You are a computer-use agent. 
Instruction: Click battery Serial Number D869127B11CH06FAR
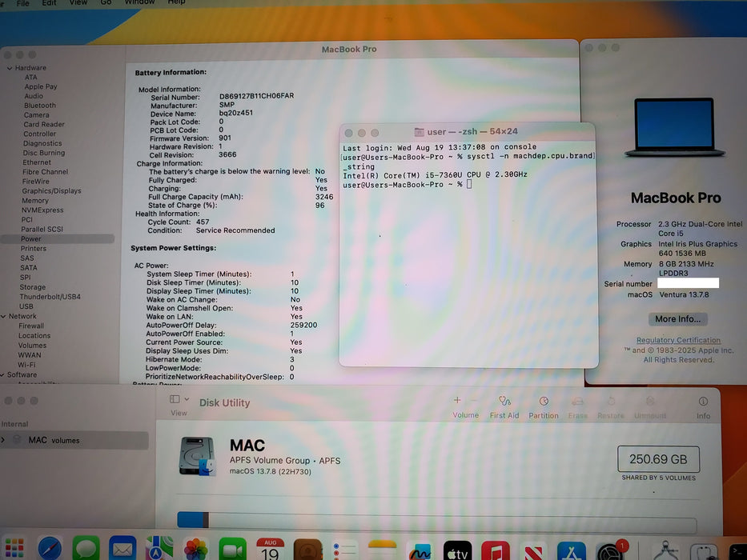pyautogui.click(x=256, y=96)
